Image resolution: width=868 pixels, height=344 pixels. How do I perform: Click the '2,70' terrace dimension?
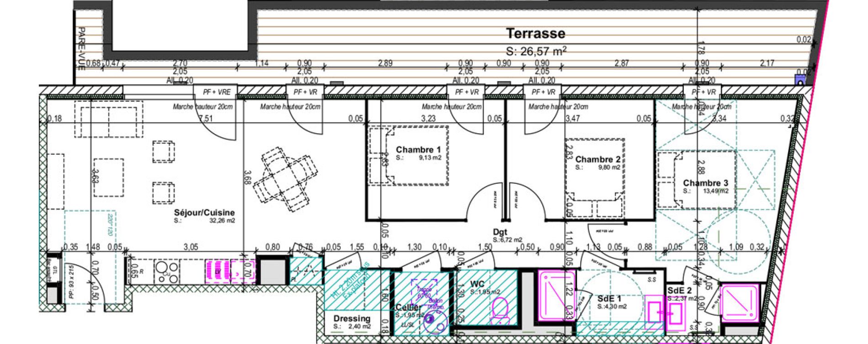[x=180, y=63]
